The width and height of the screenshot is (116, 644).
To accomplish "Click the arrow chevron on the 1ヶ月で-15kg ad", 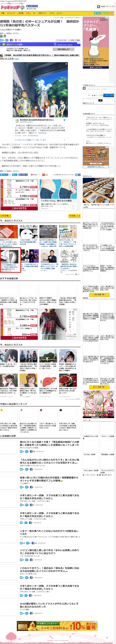I will [x=73, y=206].
